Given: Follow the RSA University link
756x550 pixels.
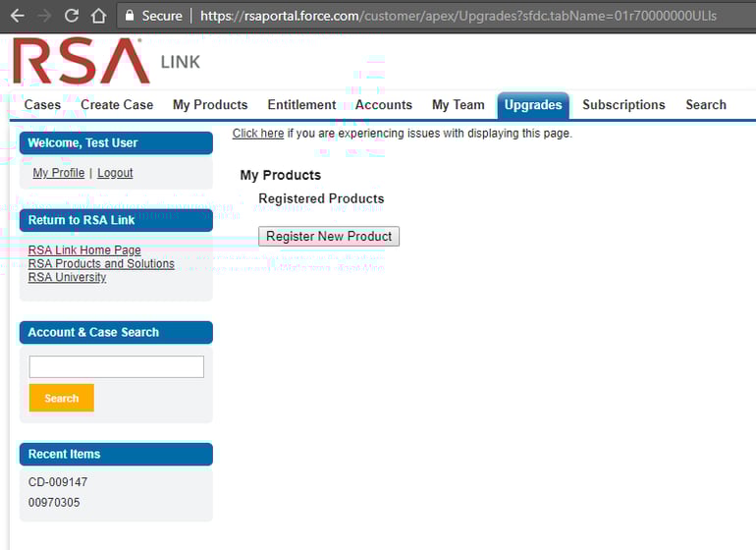Looking at the screenshot, I should point(67,277).
